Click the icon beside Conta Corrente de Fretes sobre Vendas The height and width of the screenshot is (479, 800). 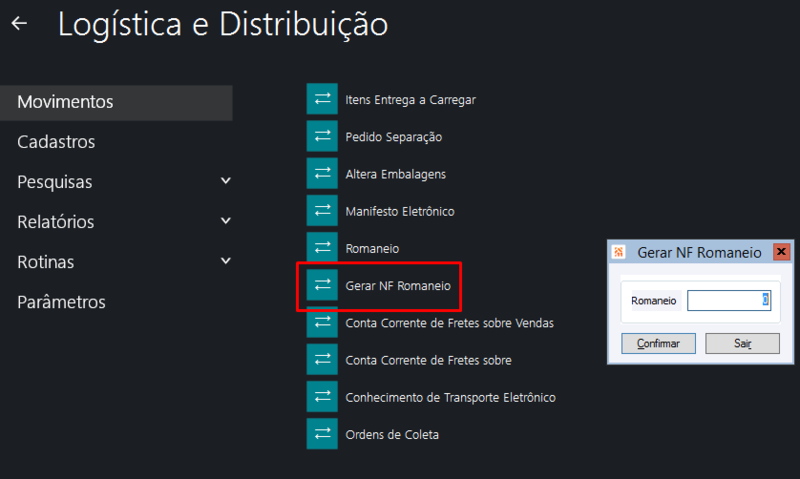coord(322,322)
